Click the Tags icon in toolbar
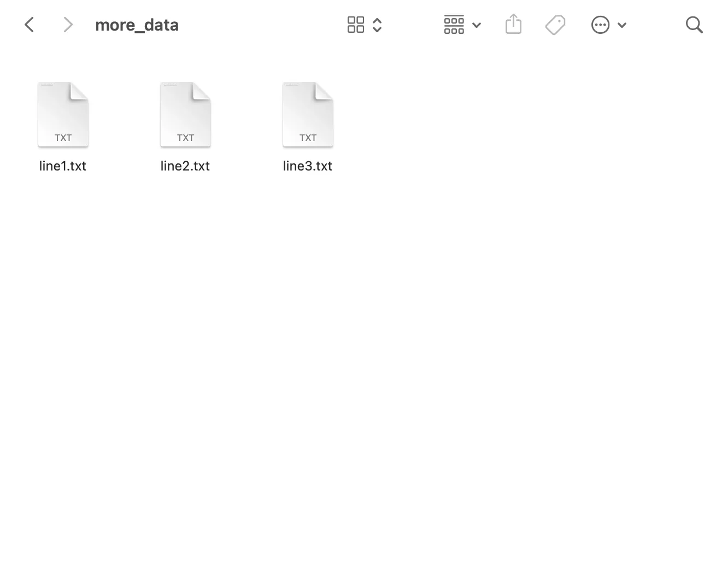The image size is (716, 588). 555,25
